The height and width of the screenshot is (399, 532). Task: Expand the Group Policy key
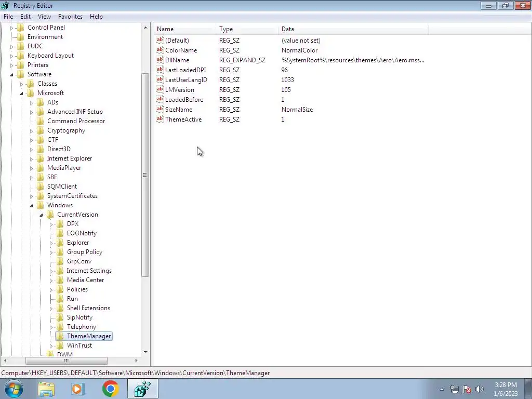pos(51,252)
